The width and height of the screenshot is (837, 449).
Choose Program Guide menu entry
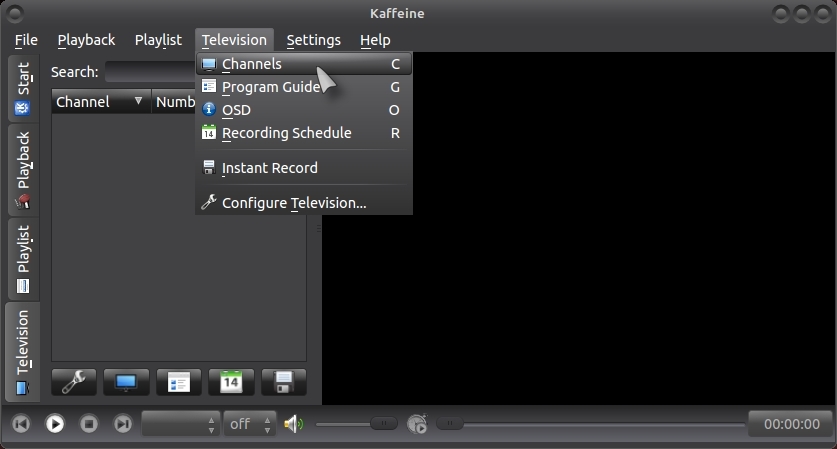(x=304, y=87)
